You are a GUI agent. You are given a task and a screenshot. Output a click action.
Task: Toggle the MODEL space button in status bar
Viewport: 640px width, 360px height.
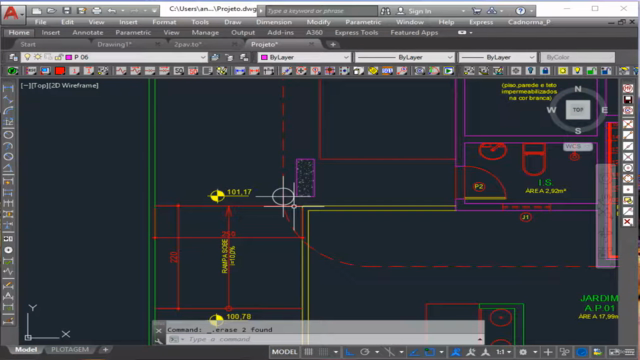(x=284, y=352)
